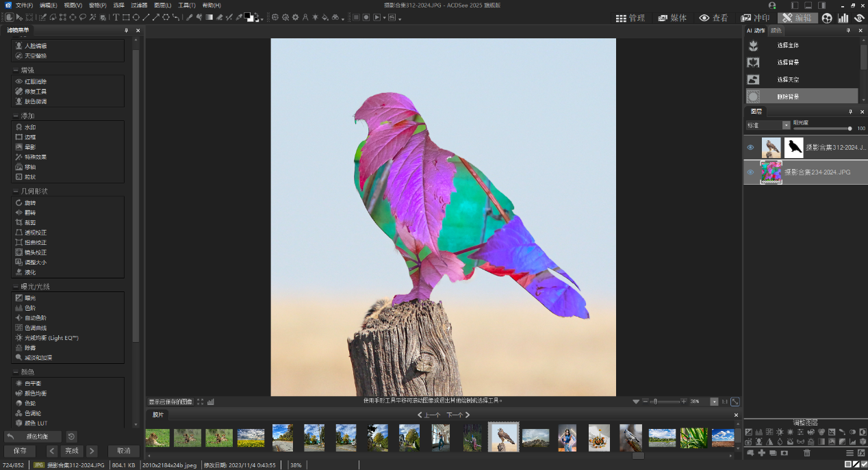The width and height of the screenshot is (868, 470).
Task: Select the Text tool in the toolbar
Action: coord(116,17)
